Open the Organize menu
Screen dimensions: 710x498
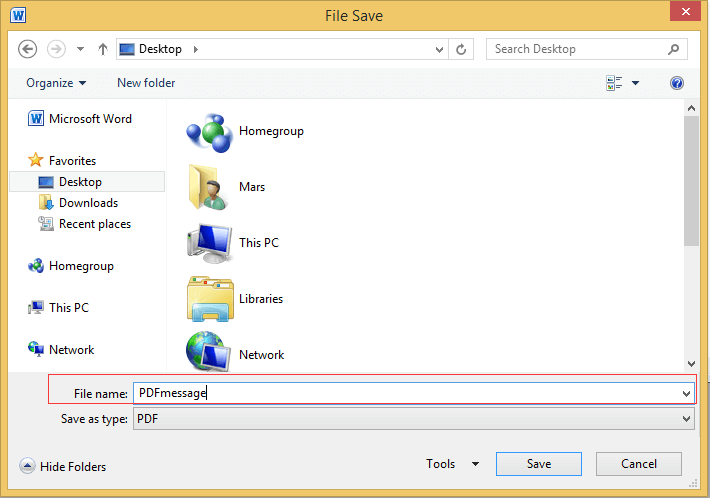(56, 83)
